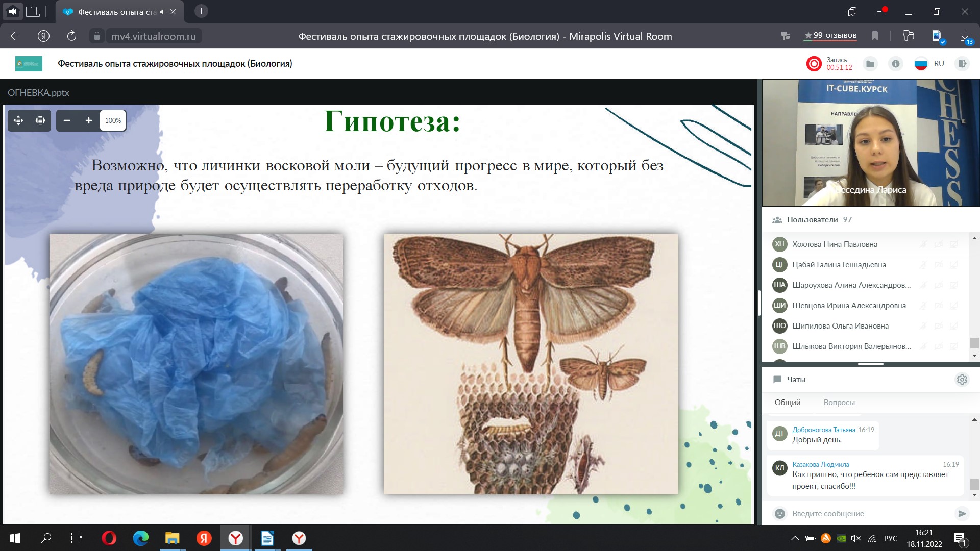Image resolution: width=980 pixels, height=551 pixels.
Task: Open Opera browser from taskbar
Action: pyautogui.click(x=109, y=538)
